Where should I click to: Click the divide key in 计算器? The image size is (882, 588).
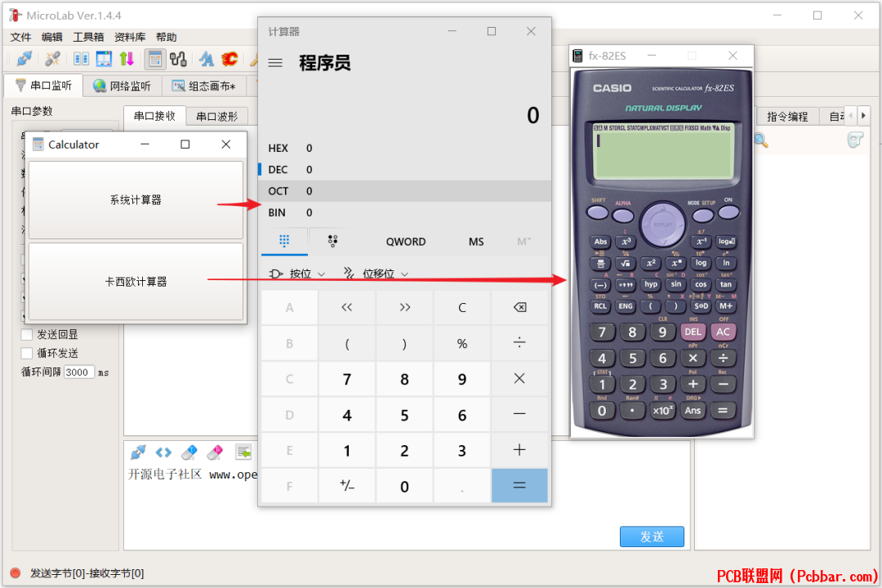click(519, 343)
